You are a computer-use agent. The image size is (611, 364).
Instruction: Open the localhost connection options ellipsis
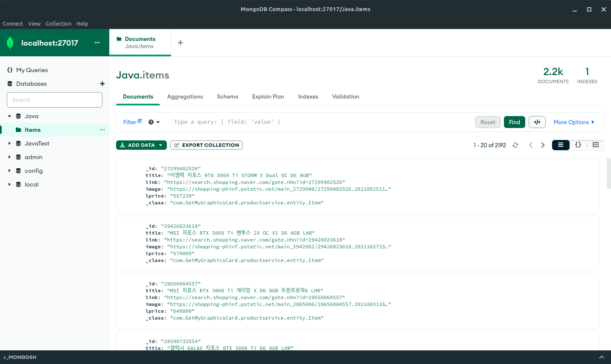coord(97,43)
